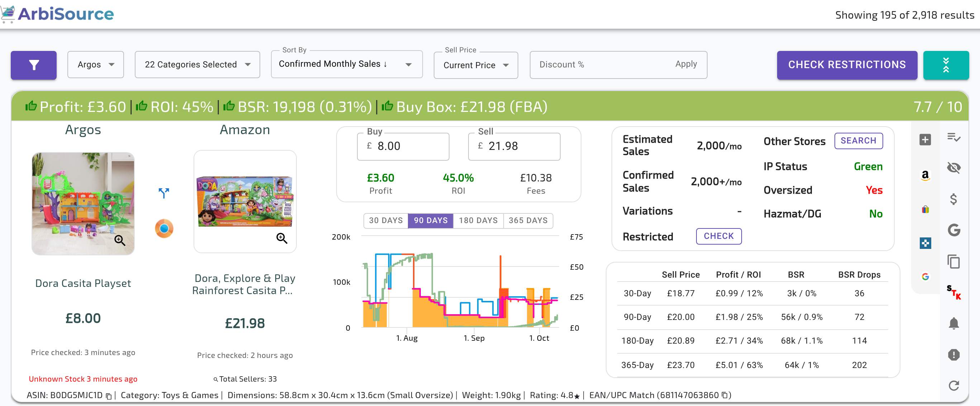The width and height of the screenshot is (980, 406).
Task: Zoom the Amazon product image magnifier
Action: [x=282, y=238]
